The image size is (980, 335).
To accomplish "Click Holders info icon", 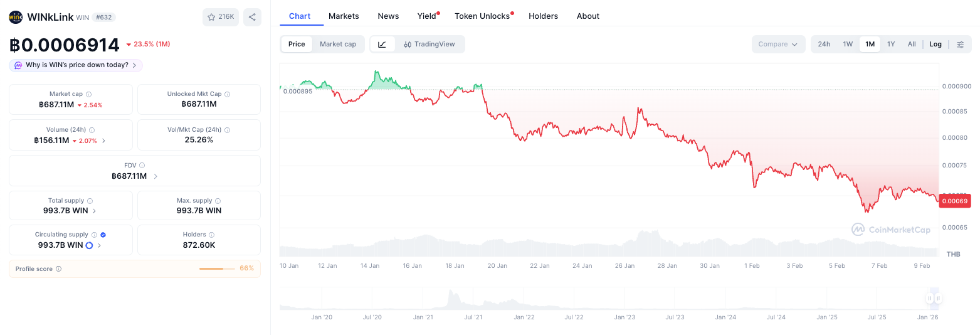I will 211,235.
